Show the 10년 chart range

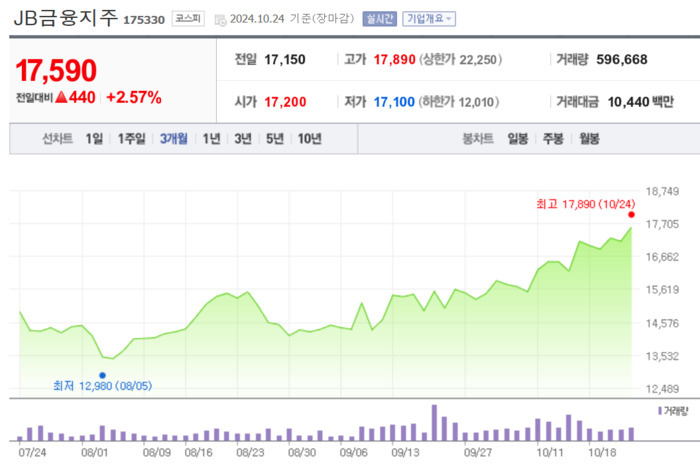click(308, 139)
